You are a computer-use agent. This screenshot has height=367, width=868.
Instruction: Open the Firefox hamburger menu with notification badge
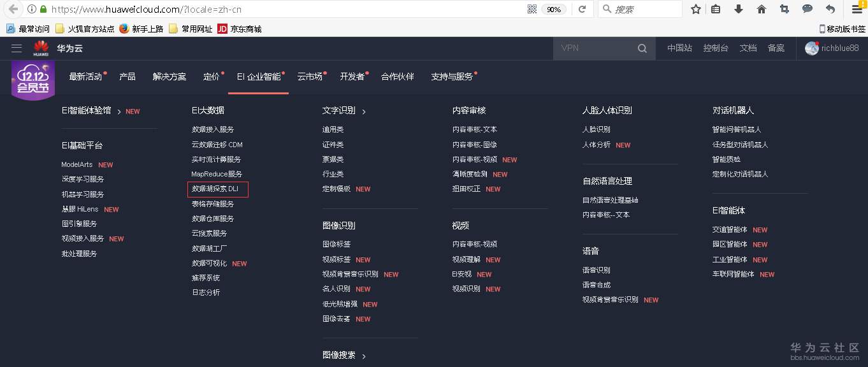pos(857,9)
